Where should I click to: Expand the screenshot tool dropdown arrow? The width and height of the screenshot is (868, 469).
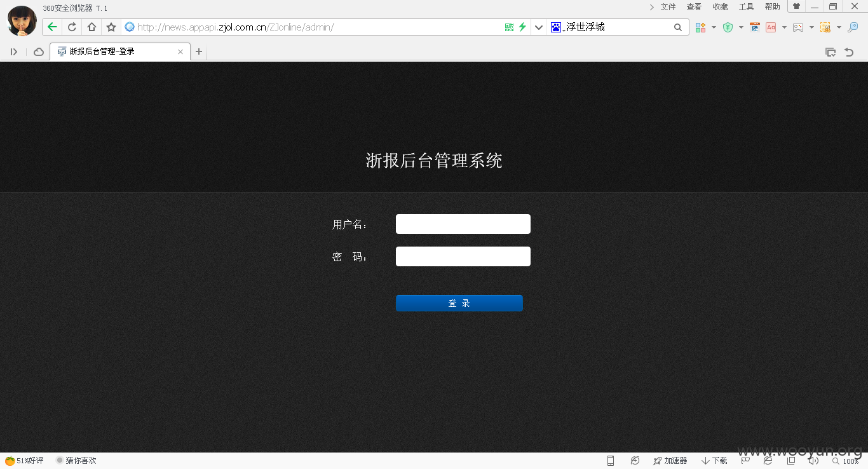point(839,27)
